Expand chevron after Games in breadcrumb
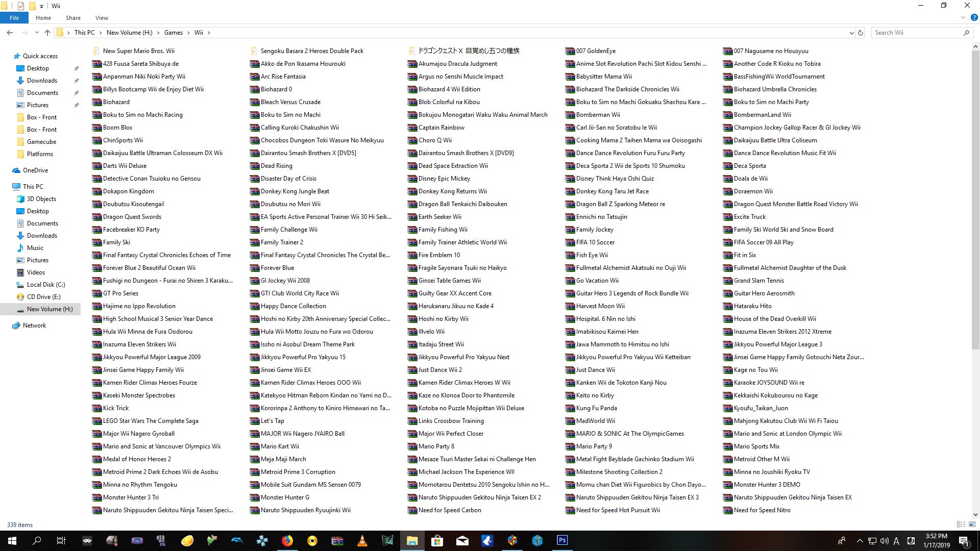The height and width of the screenshot is (551, 980). (188, 33)
